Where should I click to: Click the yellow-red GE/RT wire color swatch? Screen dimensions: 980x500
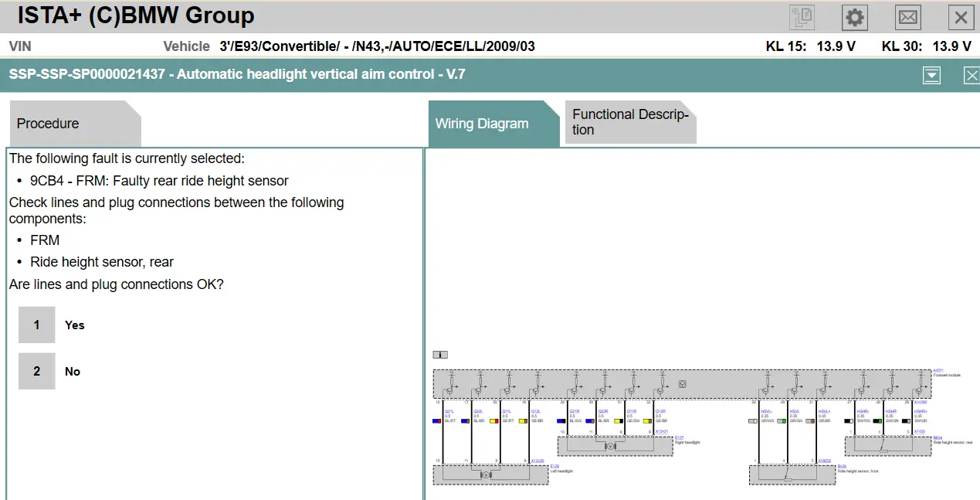pyautogui.click(x=493, y=421)
